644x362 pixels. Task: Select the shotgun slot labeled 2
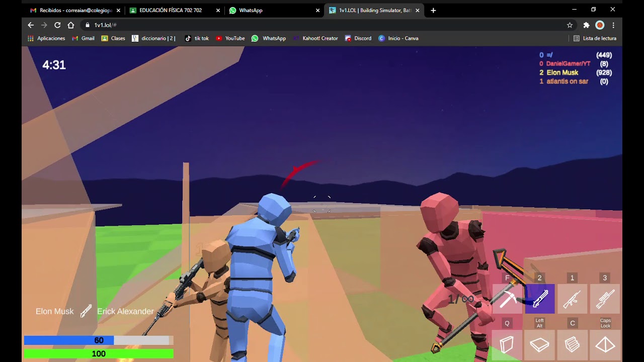[x=540, y=299]
